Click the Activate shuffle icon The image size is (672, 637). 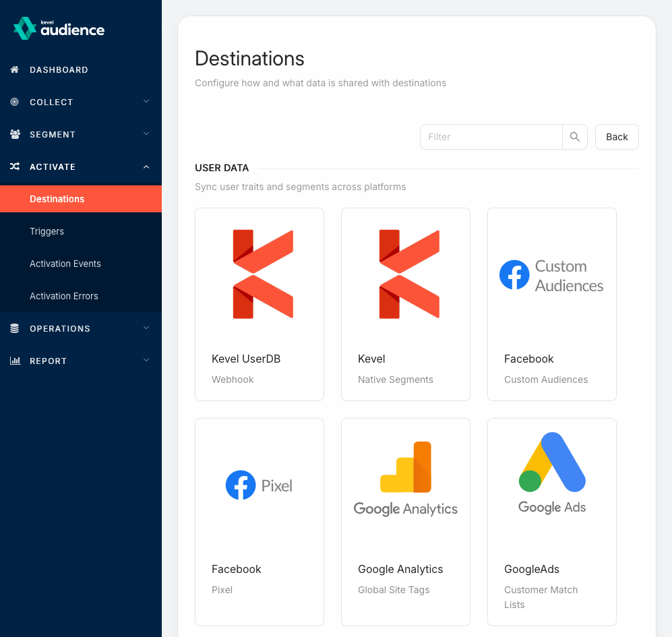point(14,166)
